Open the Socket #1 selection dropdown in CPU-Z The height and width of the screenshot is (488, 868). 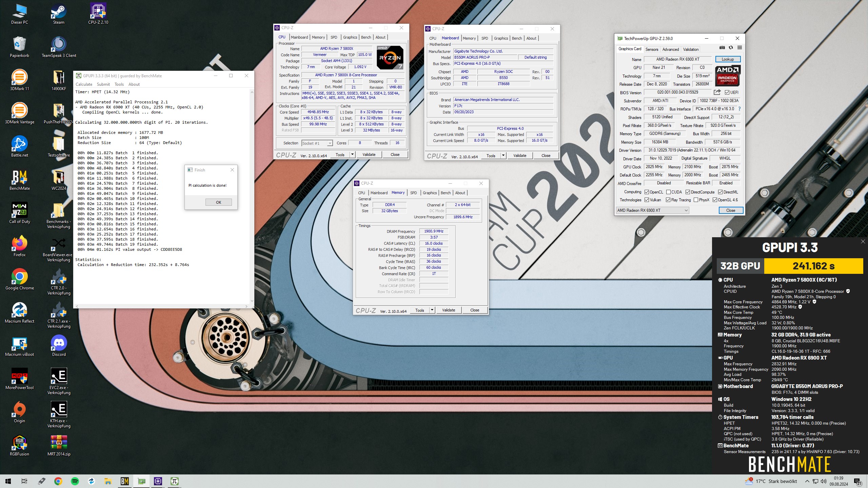coord(317,143)
